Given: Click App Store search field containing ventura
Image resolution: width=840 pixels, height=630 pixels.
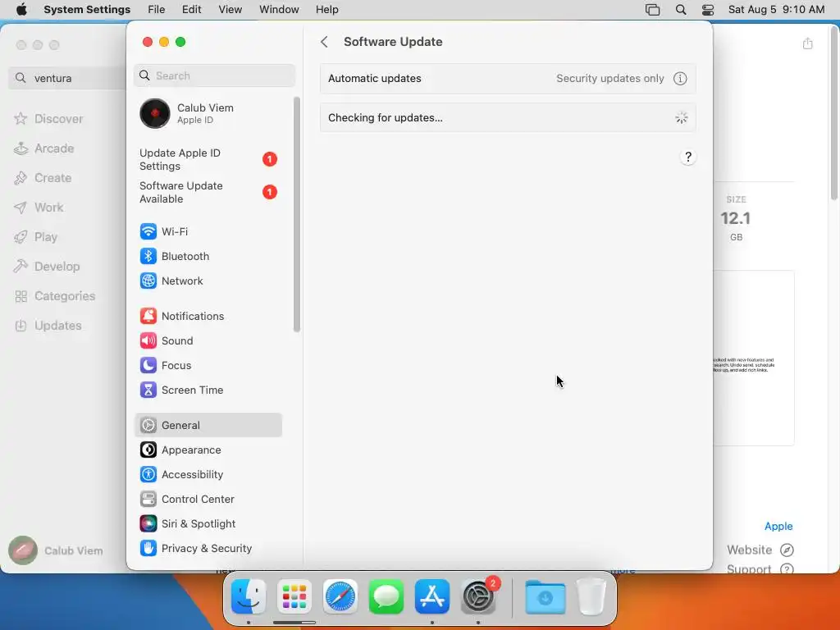Looking at the screenshot, I should coord(67,78).
